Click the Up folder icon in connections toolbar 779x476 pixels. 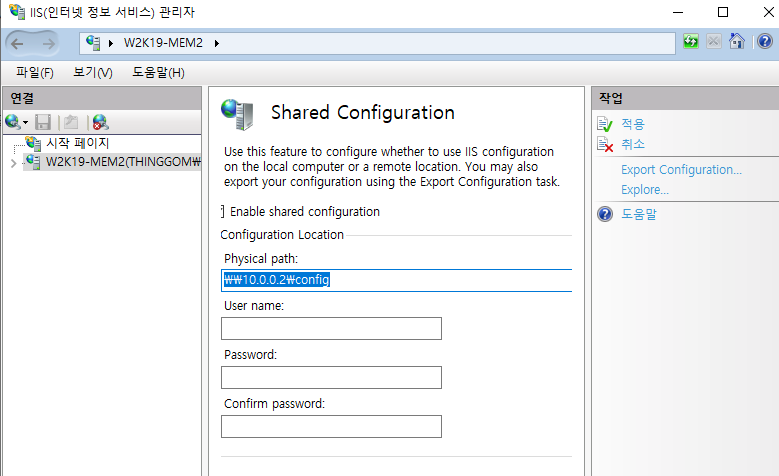71,122
